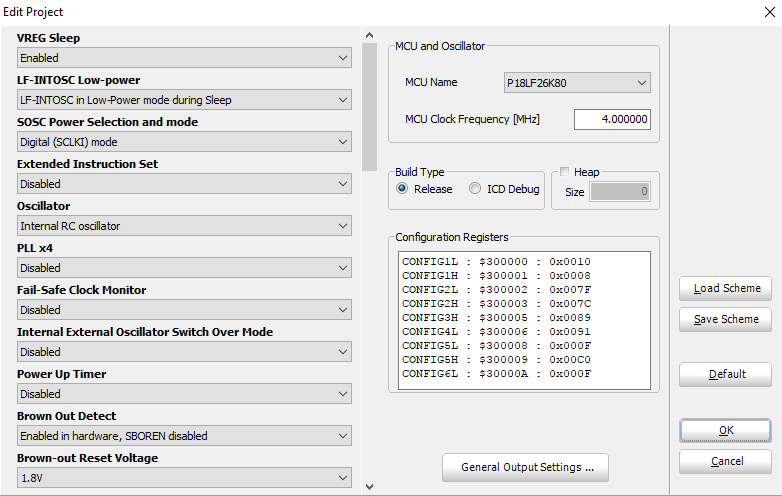The height and width of the screenshot is (496, 782).
Task: Enable the Heap checkbox
Action: (x=565, y=172)
